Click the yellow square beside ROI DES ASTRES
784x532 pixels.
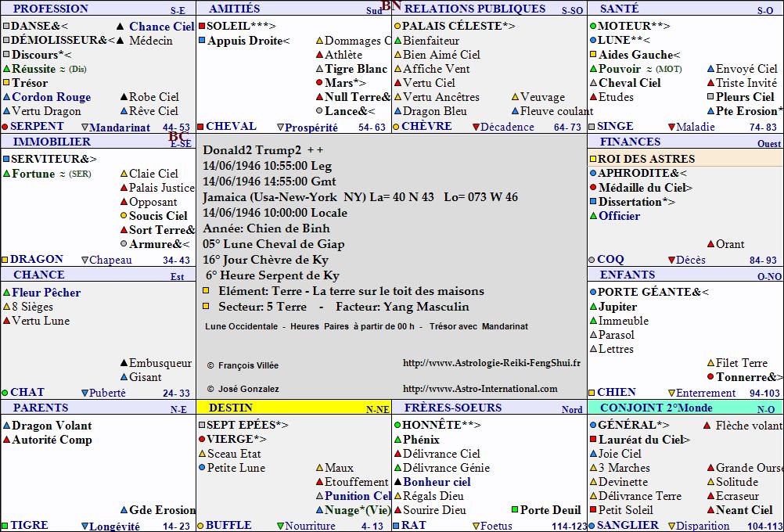tap(593, 159)
